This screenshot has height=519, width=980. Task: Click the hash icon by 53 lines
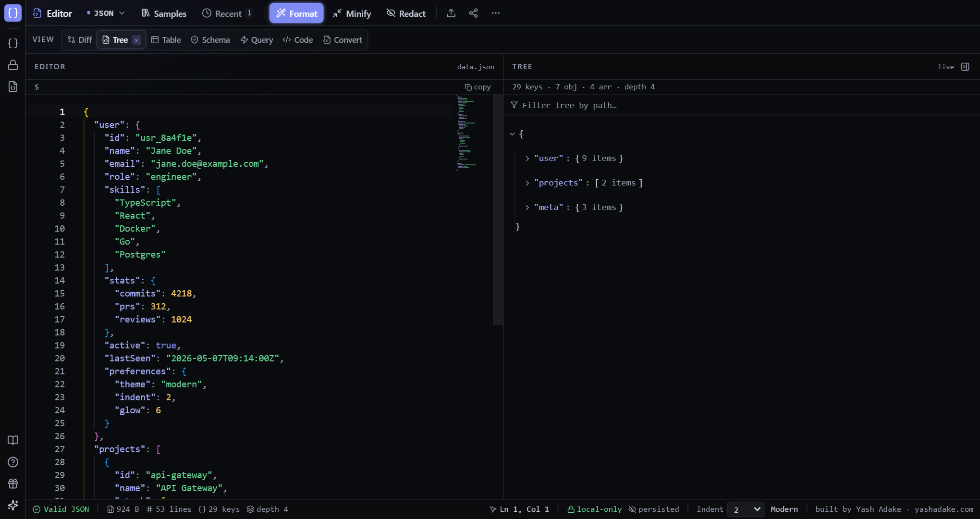(149, 509)
